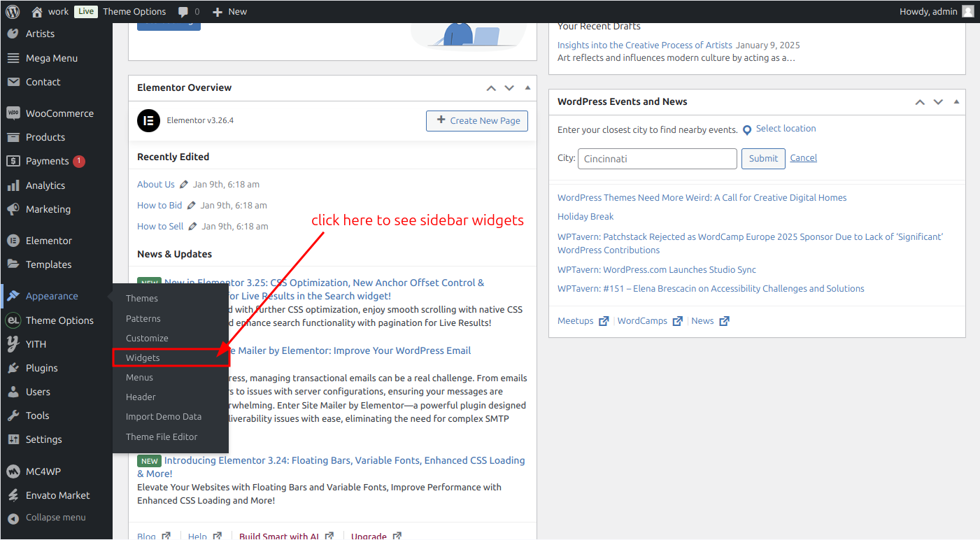Click pencil edit icon beside About Us

point(184,185)
